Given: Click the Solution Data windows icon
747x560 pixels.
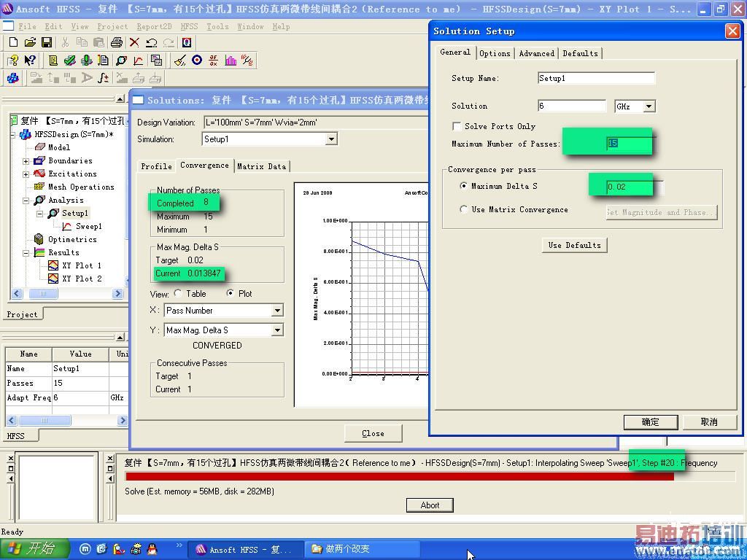Looking at the screenshot, I should [156, 61].
